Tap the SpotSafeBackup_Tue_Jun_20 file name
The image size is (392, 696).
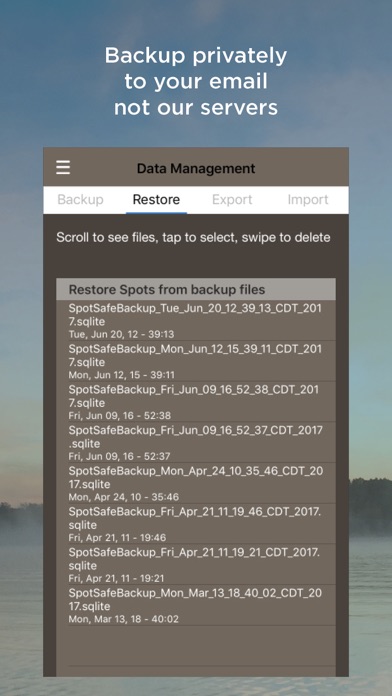(x=195, y=314)
